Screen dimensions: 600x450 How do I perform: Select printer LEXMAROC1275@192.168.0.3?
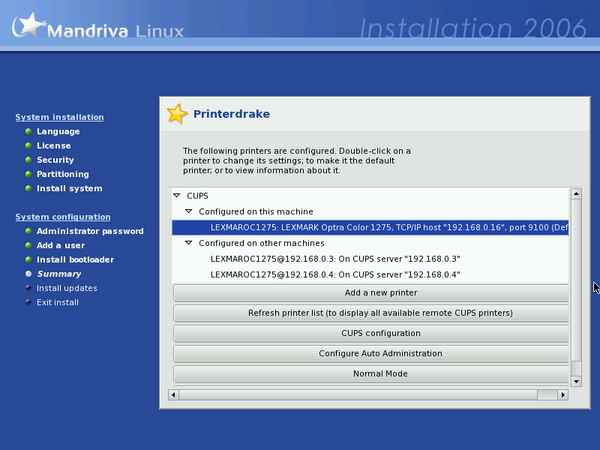(x=335, y=259)
